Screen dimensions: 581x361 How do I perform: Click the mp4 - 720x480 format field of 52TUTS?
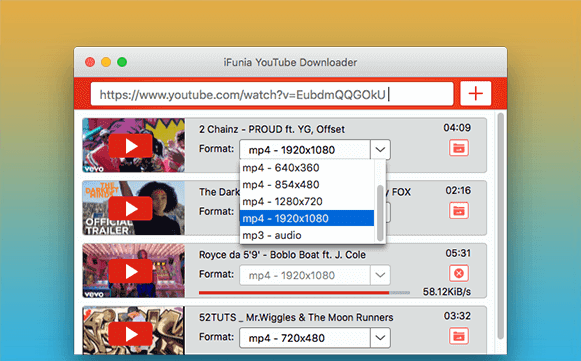[x=305, y=338]
